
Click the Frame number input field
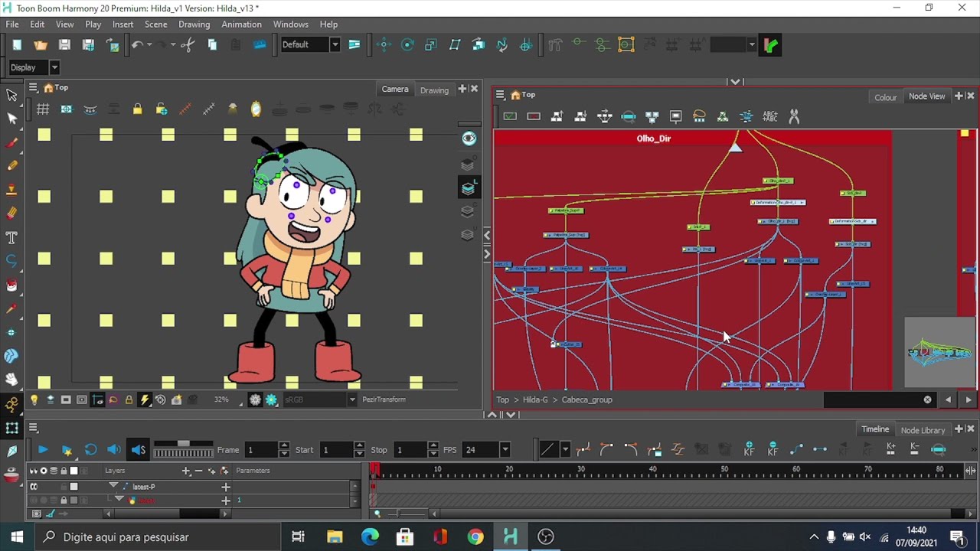click(x=260, y=450)
